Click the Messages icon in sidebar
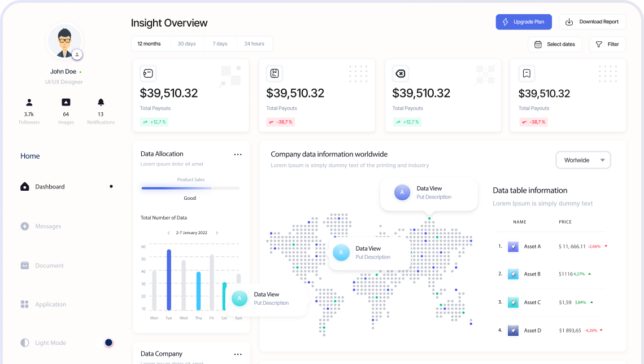The height and width of the screenshot is (364, 644). pos(25,226)
